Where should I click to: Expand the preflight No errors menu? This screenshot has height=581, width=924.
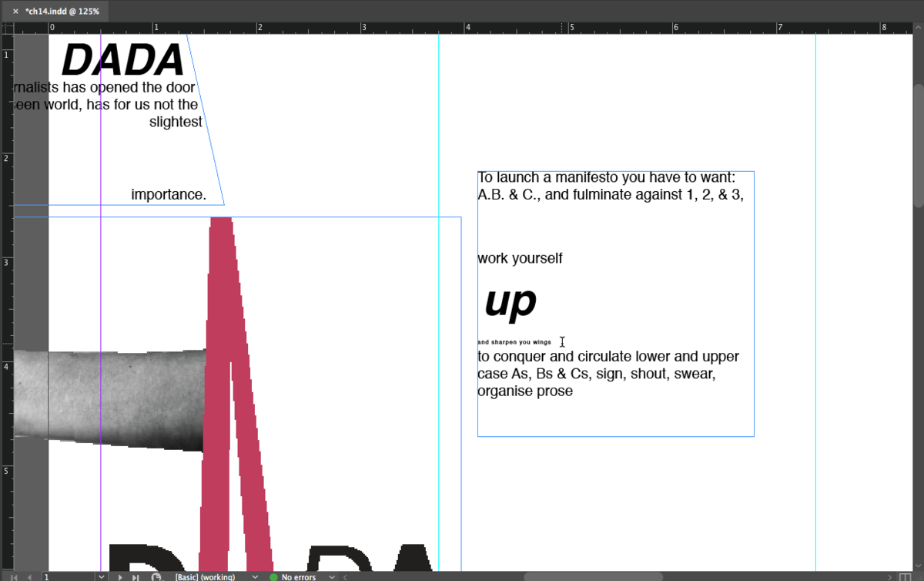(332, 576)
